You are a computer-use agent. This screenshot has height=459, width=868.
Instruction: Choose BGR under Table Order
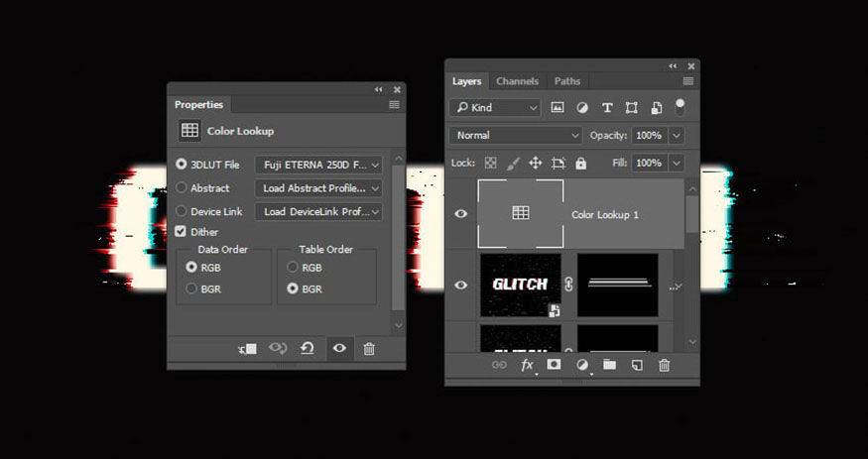293,288
